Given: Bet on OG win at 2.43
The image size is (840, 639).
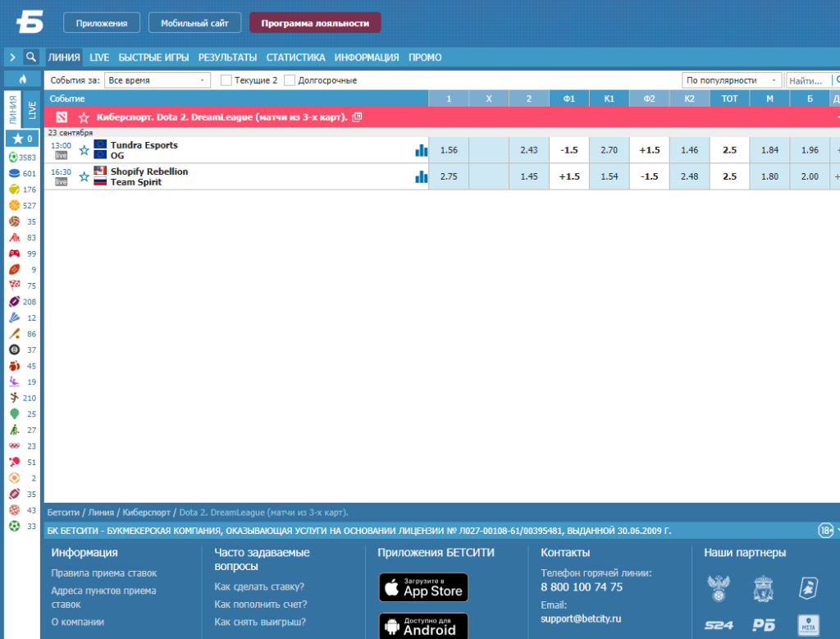Looking at the screenshot, I should (x=529, y=150).
